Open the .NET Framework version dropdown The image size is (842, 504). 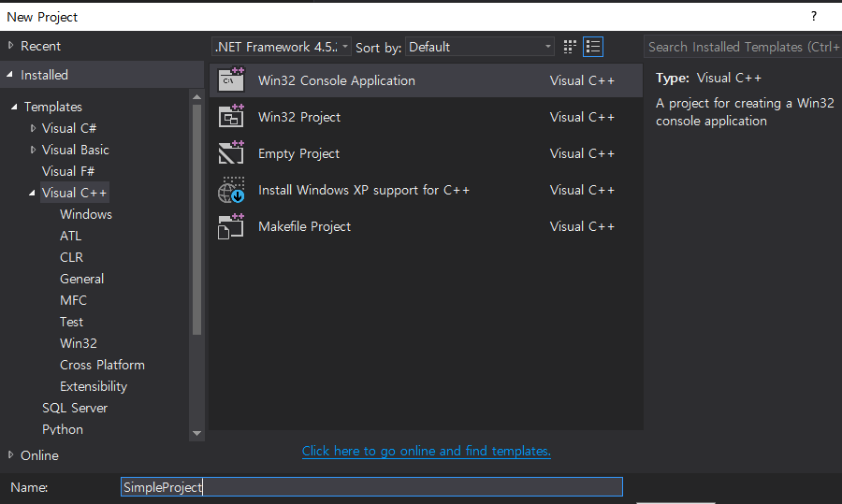click(282, 47)
